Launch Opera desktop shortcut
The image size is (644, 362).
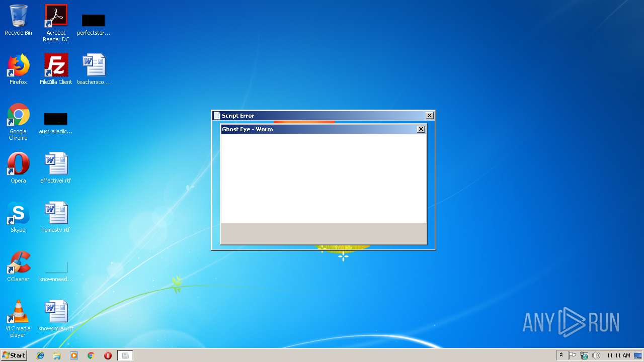pyautogui.click(x=18, y=168)
